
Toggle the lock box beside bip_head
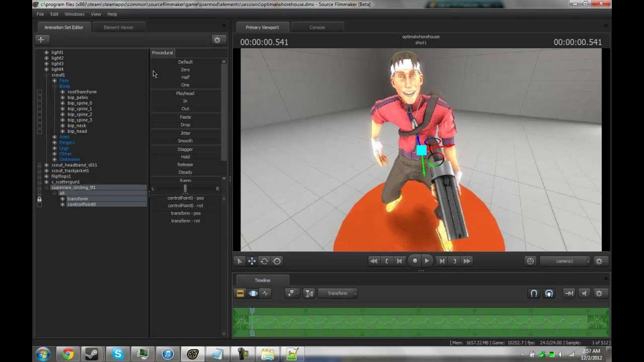(x=39, y=131)
